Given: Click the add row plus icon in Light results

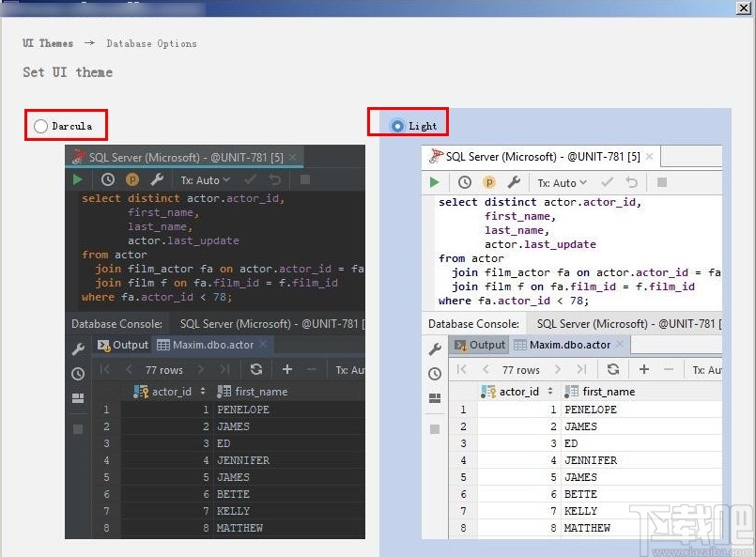Looking at the screenshot, I should pos(644,369).
